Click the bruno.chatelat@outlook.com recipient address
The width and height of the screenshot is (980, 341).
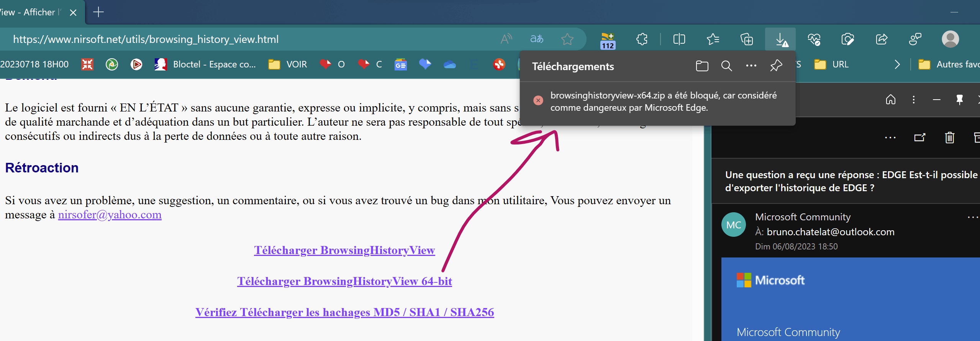tap(831, 232)
